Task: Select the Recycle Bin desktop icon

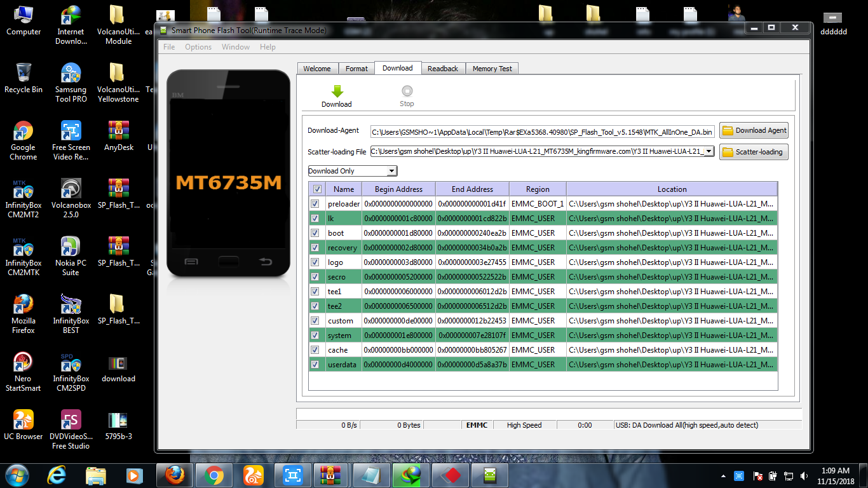Action: pyautogui.click(x=24, y=79)
